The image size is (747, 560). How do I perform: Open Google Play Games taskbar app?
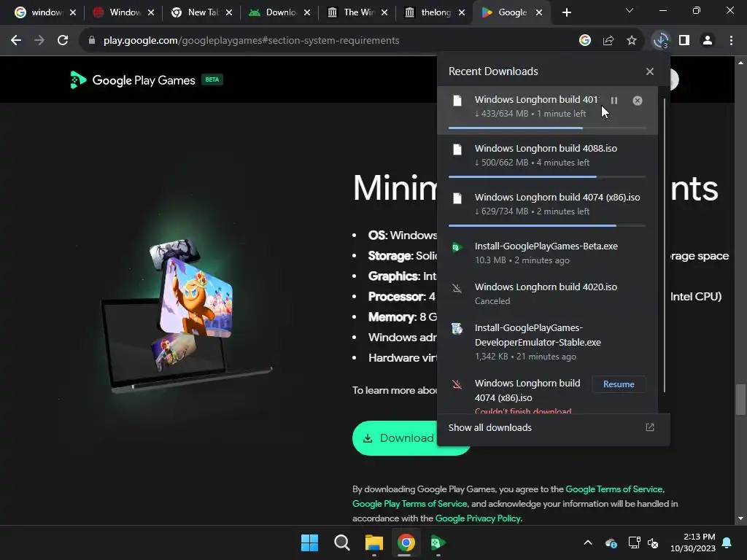438,542
